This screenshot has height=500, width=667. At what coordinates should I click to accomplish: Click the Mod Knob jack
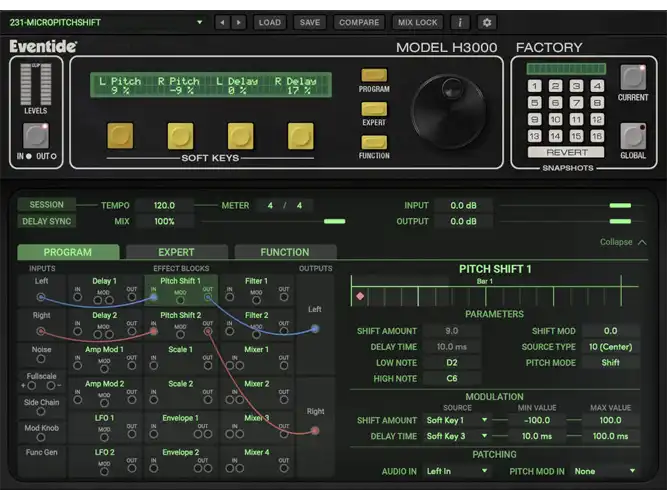coord(41,437)
